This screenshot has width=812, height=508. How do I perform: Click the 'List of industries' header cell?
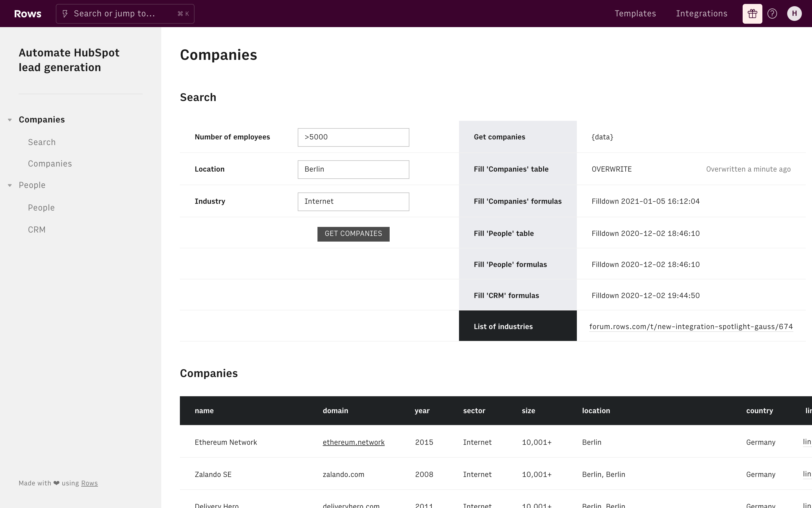coord(518,326)
